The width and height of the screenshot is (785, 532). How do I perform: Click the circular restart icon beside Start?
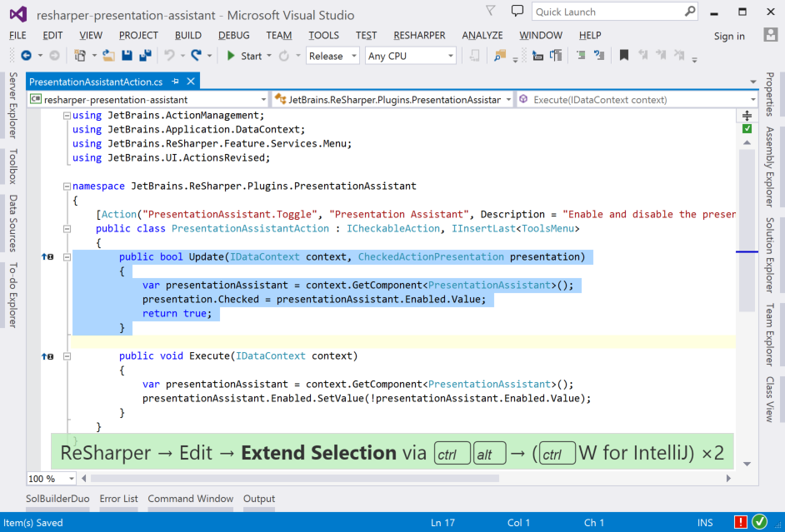pyautogui.click(x=284, y=56)
